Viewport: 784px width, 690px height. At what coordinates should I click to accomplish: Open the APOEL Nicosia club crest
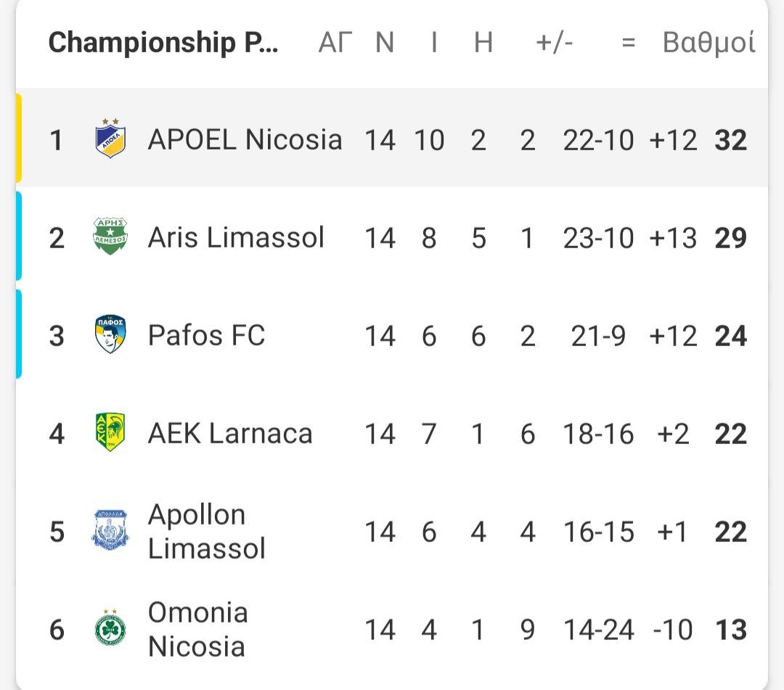(x=110, y=139)
